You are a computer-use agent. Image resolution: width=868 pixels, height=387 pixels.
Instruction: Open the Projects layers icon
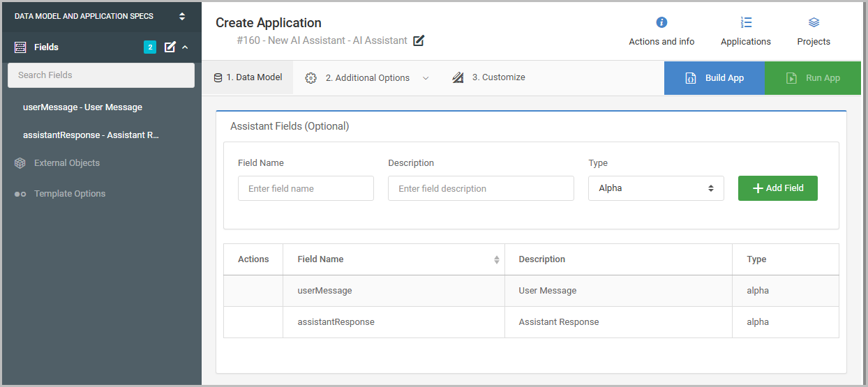(x=814, y=22)
